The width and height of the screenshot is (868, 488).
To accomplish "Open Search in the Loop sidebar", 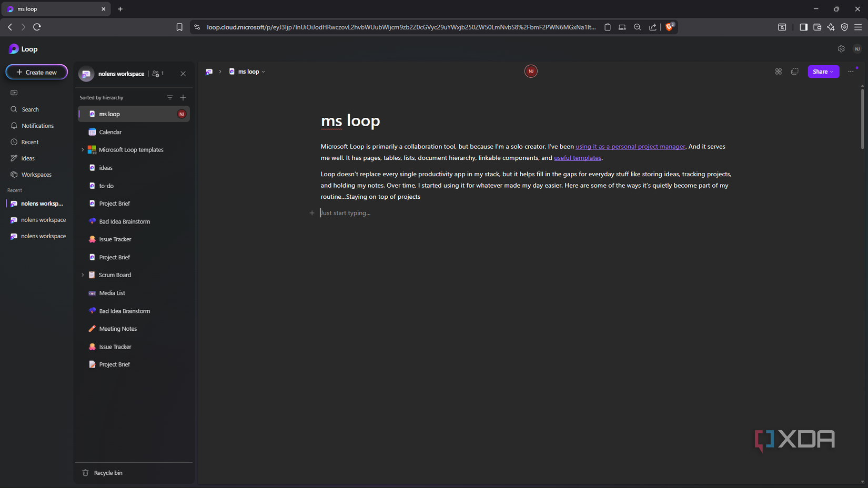I will pyautogui.click(x=29, y=109).
